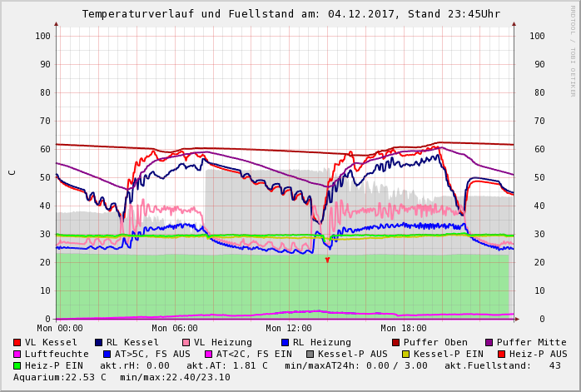Click the Puffer Oben legend swatch

pyautogui.click(x=396, y=342)
